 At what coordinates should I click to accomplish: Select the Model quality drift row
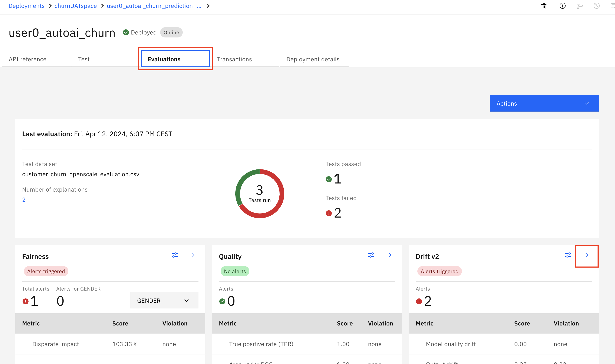[x=504, y=344]
